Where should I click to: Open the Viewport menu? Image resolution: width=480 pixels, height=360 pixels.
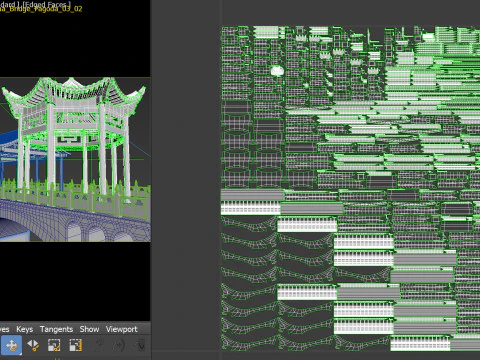[x=122, y=329]
